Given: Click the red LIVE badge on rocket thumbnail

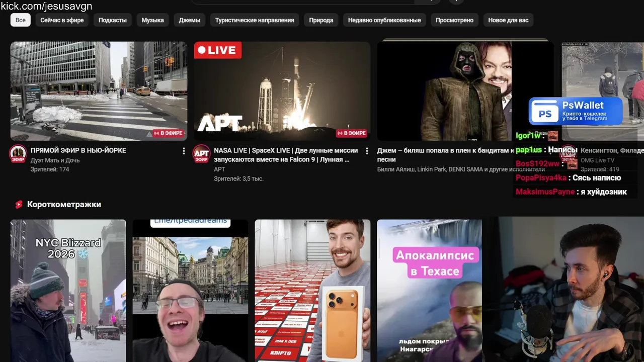Looking at the screenshot, I should tap(218, 50).
